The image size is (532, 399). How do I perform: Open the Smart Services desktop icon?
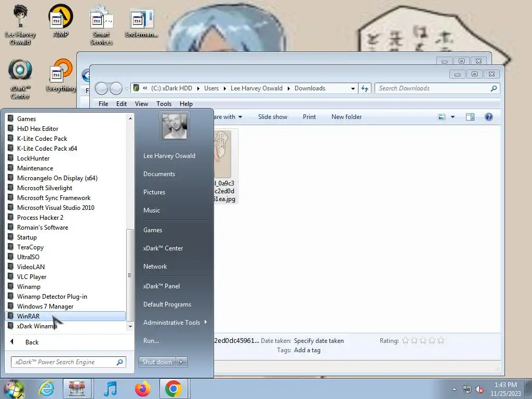pos(101,24)
